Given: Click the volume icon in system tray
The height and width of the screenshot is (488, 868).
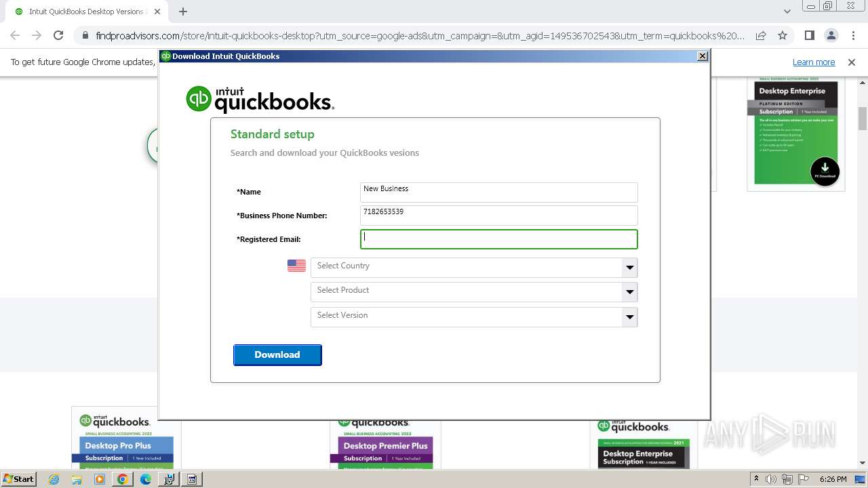Looking at the screenshot, I should click(770, 479).
